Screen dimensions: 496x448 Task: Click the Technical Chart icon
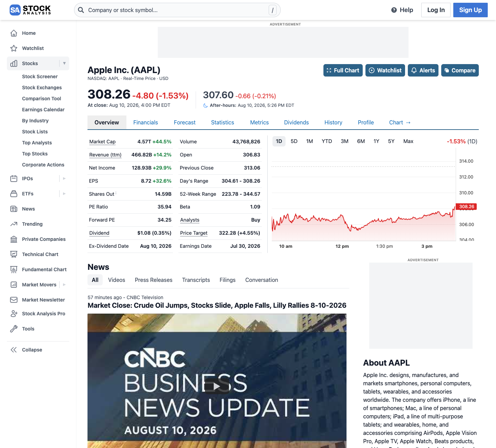[x=14, y=254]
